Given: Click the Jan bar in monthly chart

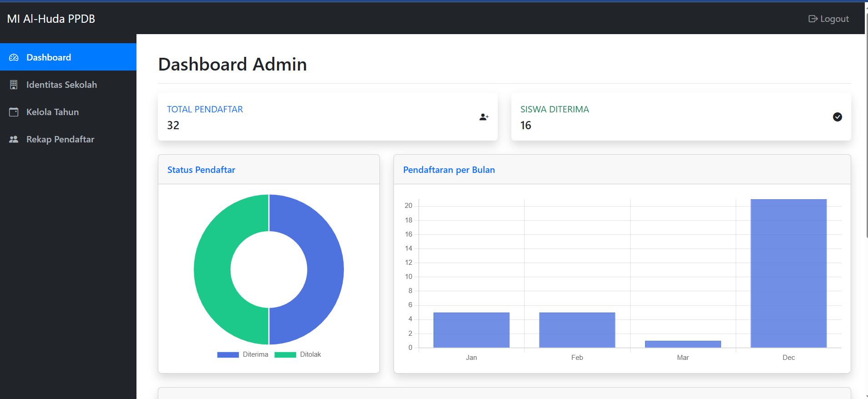Looking at the screenshot, I should point(471,330).
